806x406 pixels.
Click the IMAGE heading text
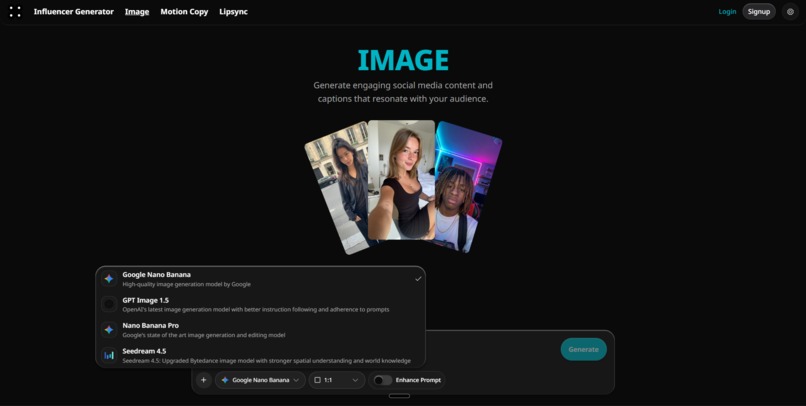tap(403, 60)
